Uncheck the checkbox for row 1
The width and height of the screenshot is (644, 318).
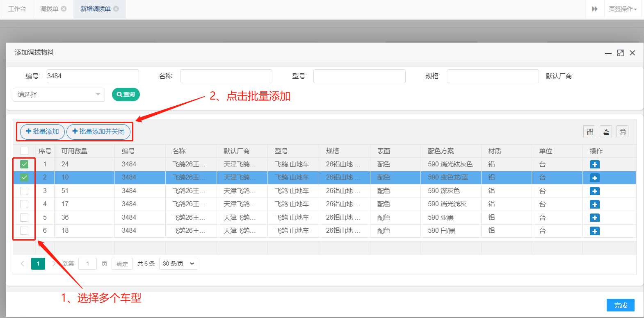coord(24,164)
